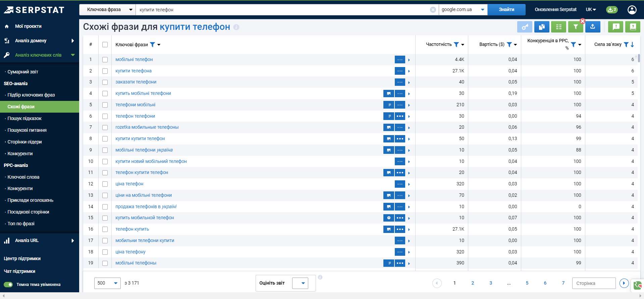Select the checkbox for заказати телефони
Viewport: 644px width, 299px height.
(105, 82)
